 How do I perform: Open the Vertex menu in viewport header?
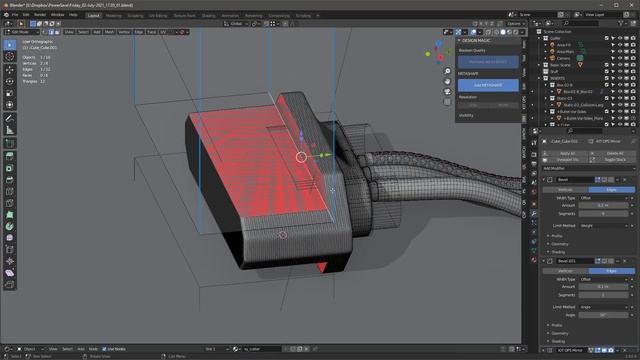[x=124, y=32]
